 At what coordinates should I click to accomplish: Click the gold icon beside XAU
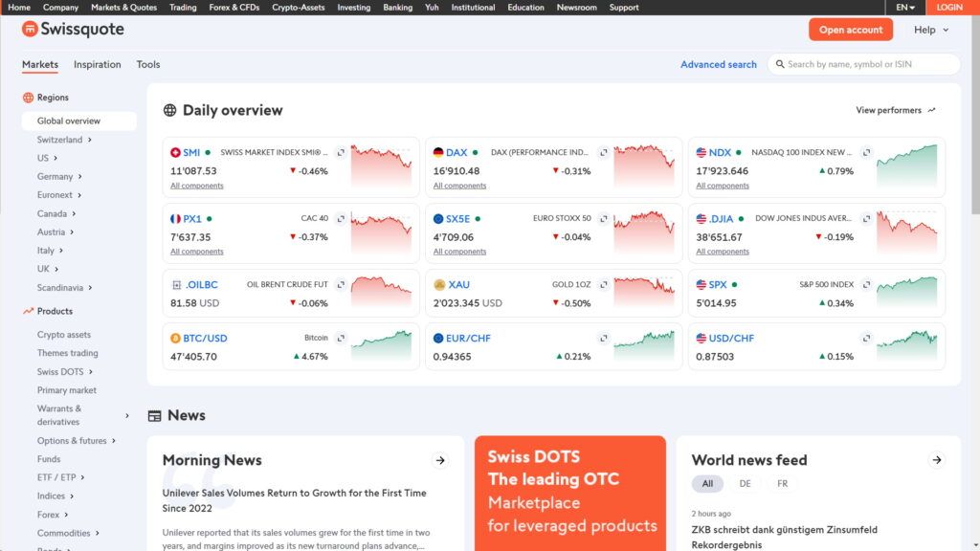coord(438,284)
